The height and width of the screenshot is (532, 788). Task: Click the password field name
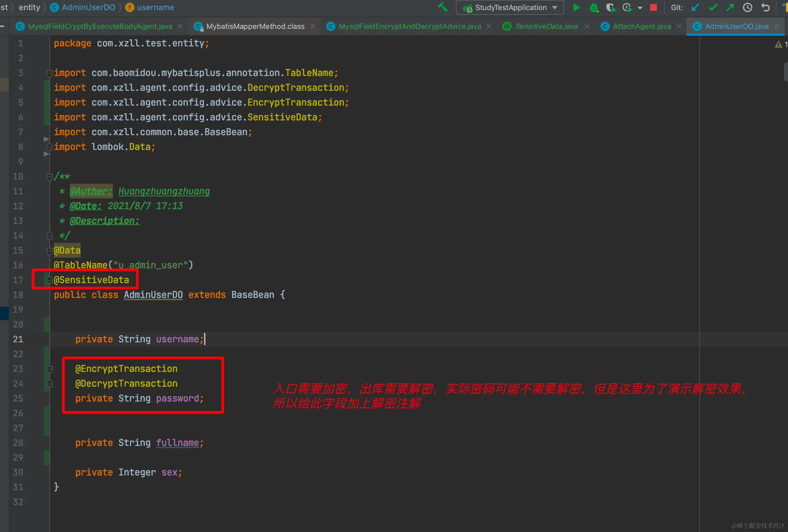point(178,398)
